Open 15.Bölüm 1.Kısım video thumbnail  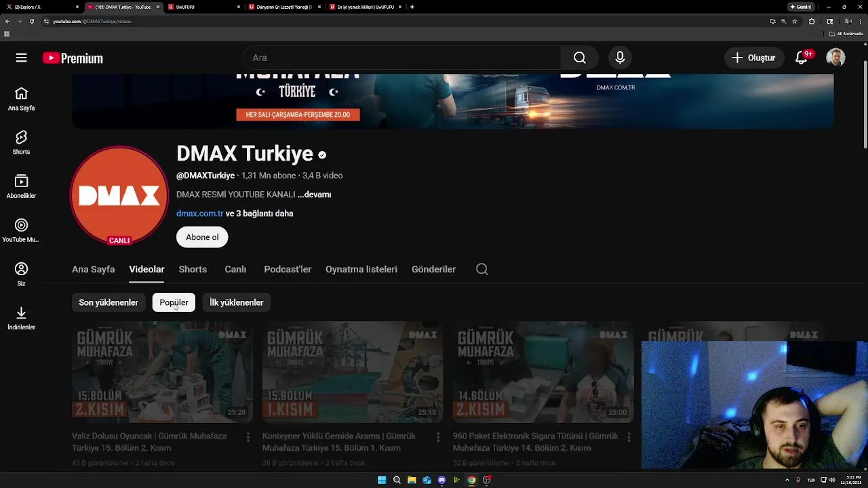(x=353, y=372)
